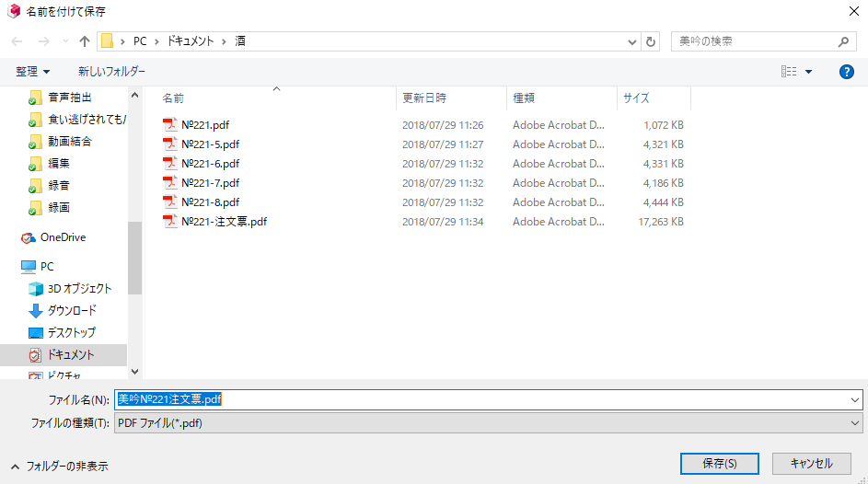
Task: Open the view options dropdown arrow
Action: pos(808,72)
